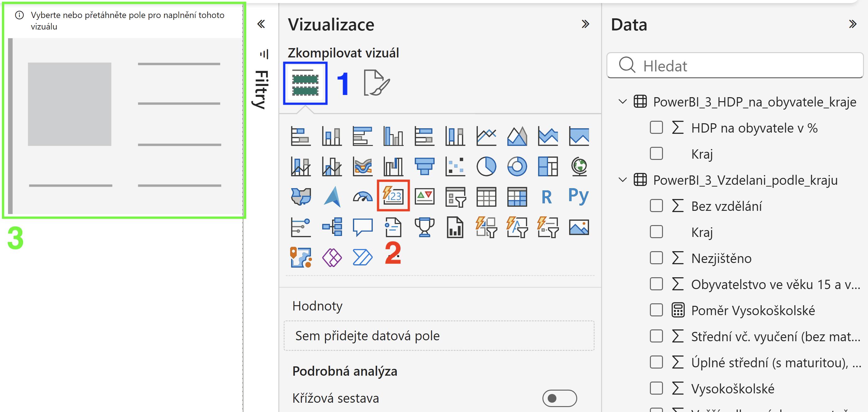Select the matrix visual
Viewport: 868px width, 412px height.
click(517, 197)
